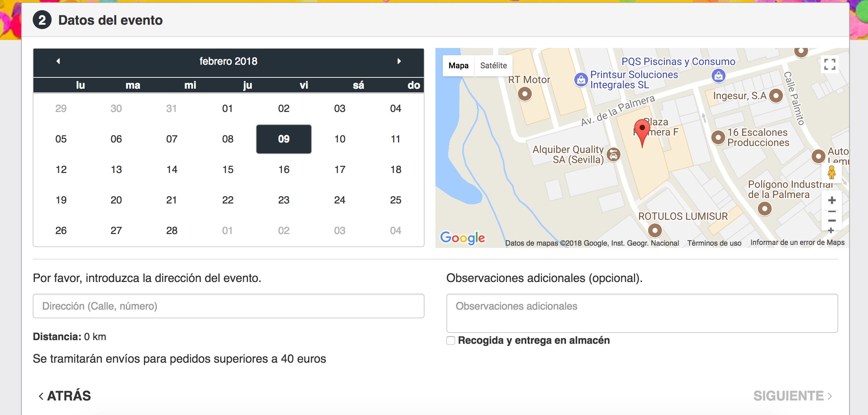
Task: Click the Observaciones adicionales text area
Action: click(x=642, y=313)
